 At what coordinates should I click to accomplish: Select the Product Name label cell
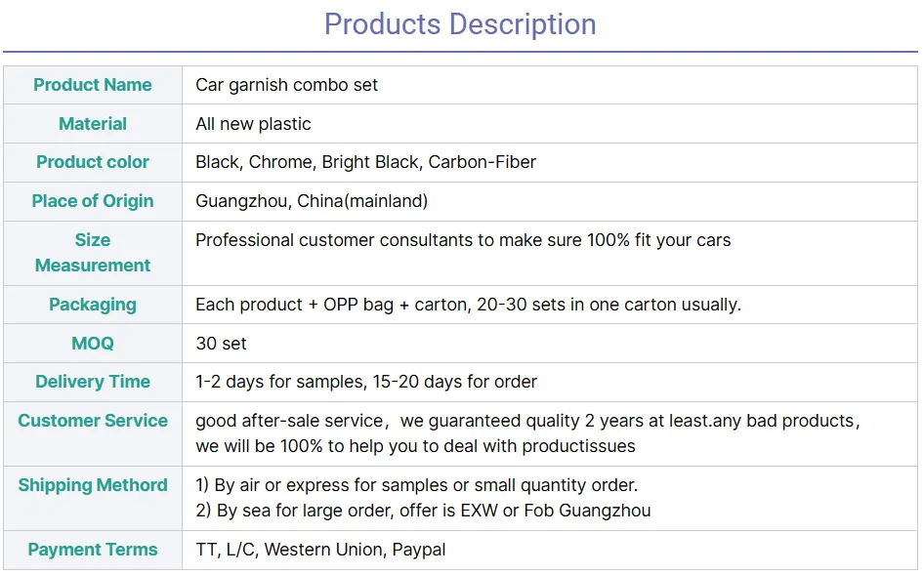coord(93,85)
